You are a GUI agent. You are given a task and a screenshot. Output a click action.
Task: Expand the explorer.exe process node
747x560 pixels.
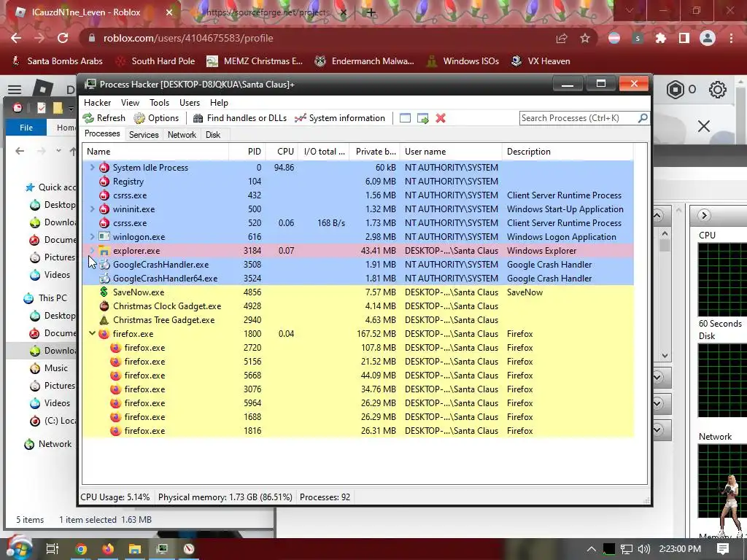(x=93, y=249)
